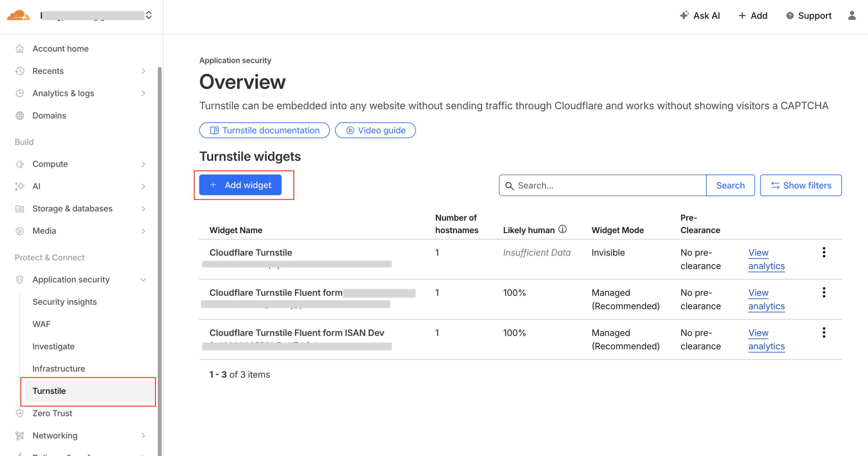Open the user profile icon
Image resolution: width=868 pixels, height=456 pixels.
(x=852, y=16)
